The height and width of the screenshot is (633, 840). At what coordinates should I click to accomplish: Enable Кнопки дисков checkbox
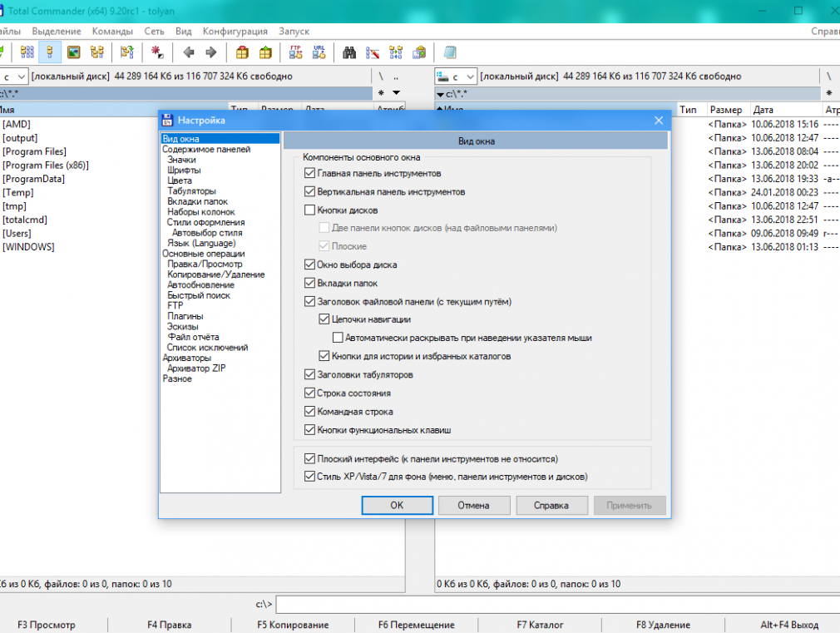pos(309,210)
